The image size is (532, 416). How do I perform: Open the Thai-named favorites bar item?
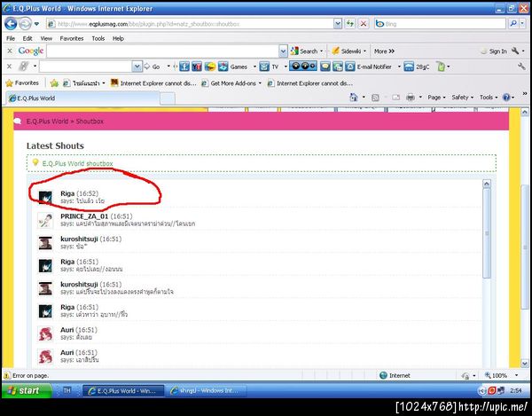84,83
